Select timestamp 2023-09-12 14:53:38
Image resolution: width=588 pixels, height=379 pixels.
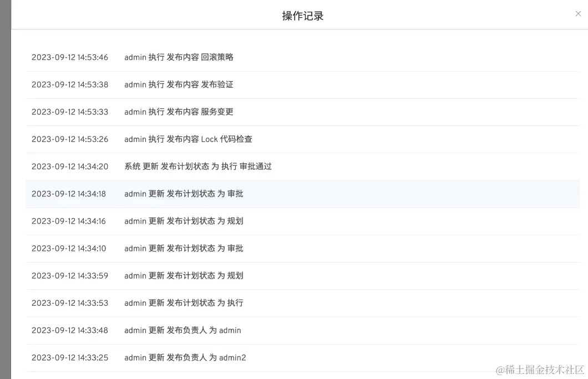(x=70, y=85)
